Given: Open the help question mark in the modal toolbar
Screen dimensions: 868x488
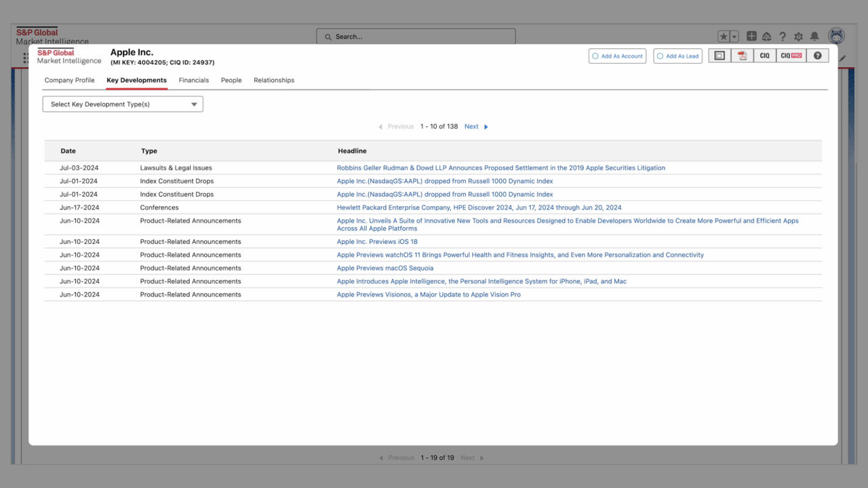Looking at the screenshot, I should pyautogui.click(x=817, y=56).
